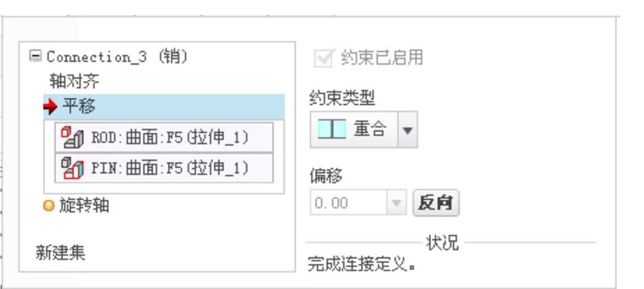The image size is (644, 289).
Task: Click the red arrow beside 平移
Action: tap(50, 108)
